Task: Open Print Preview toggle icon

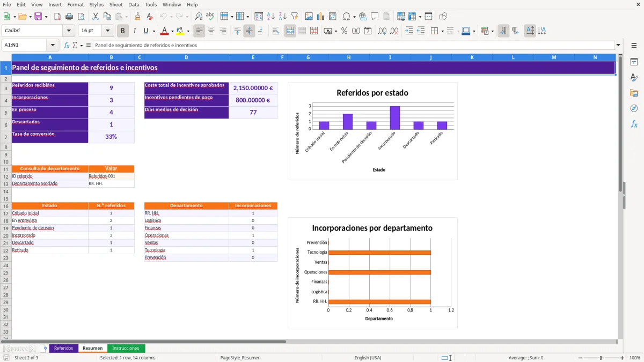Action: tap(80, 17)
